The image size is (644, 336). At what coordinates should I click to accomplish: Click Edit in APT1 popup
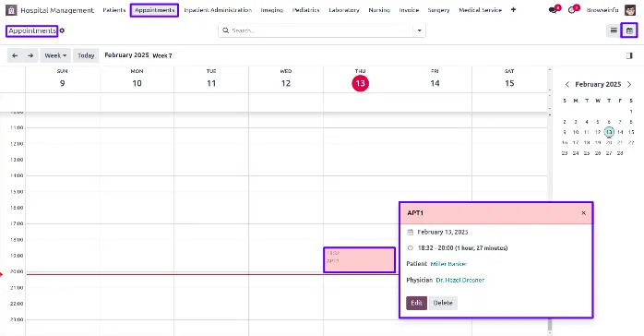416,303
